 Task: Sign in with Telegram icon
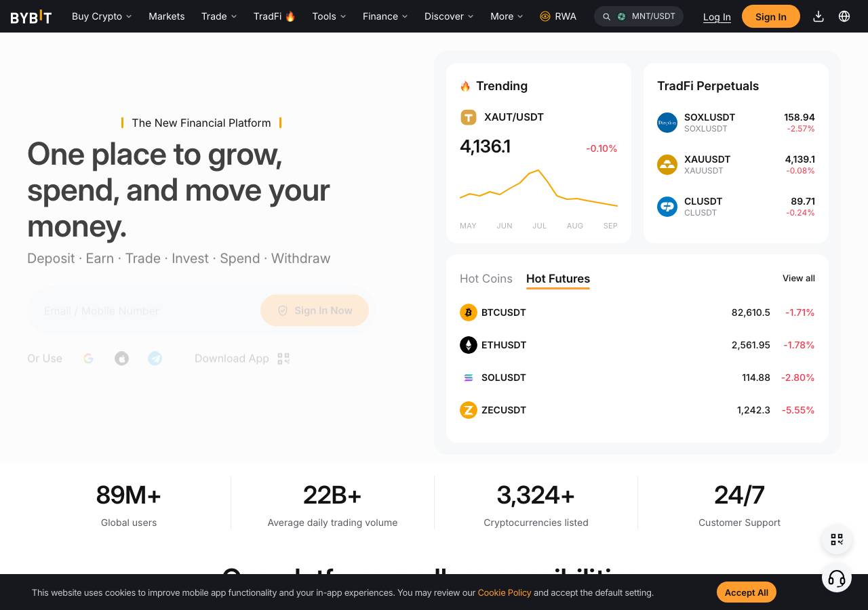pyautogui.click(x=155, y=359)
